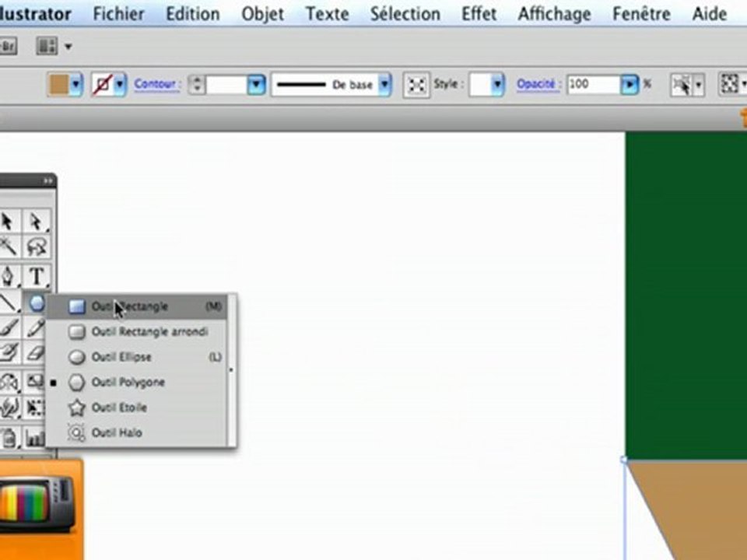This screenshot has height=560, width=747.
Task: Select the Pencil tool
Action: tap(35, 327)
